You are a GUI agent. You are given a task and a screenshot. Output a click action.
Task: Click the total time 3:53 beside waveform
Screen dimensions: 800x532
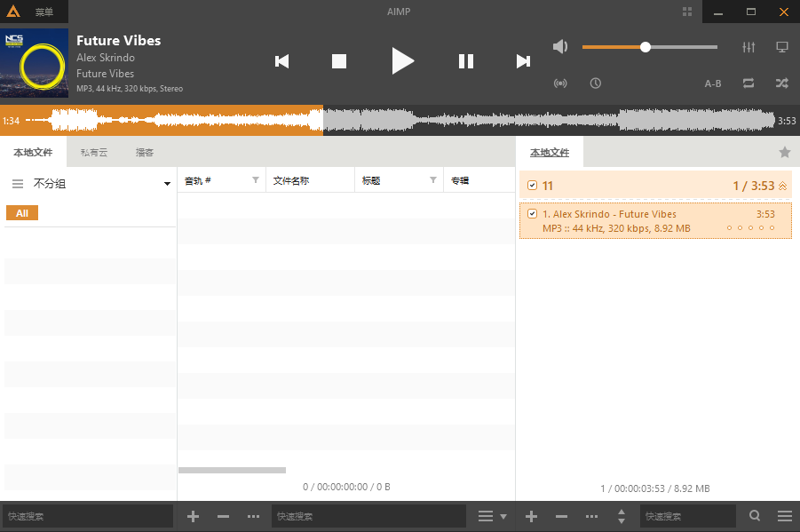tap(787, 121)
